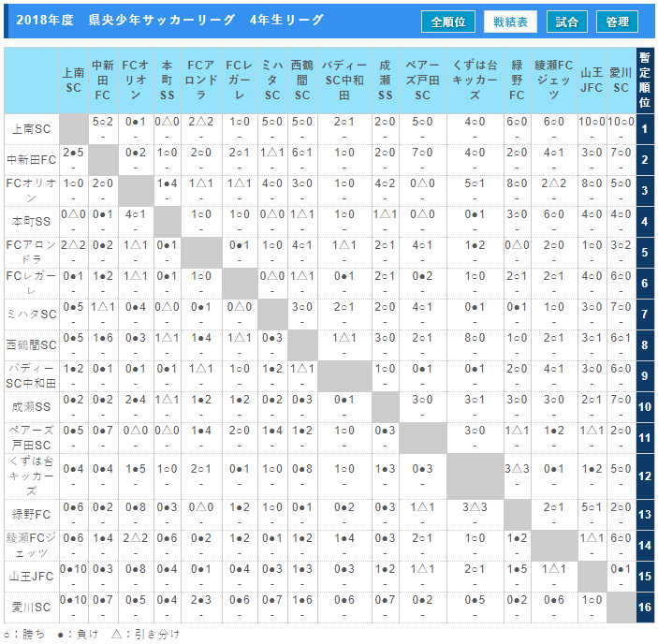Screen dimensions: 658x644
Task: Select the 中新田FC row label
Action: click(x=32, y=160)
